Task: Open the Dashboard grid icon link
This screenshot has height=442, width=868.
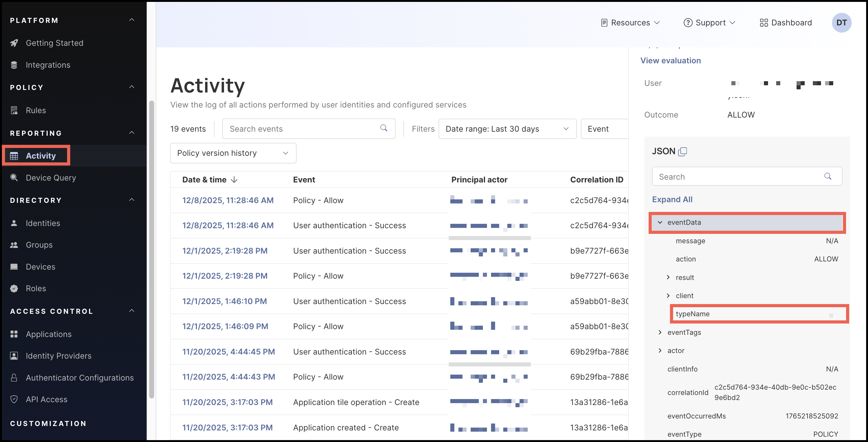Action: (x=786, y=23)
